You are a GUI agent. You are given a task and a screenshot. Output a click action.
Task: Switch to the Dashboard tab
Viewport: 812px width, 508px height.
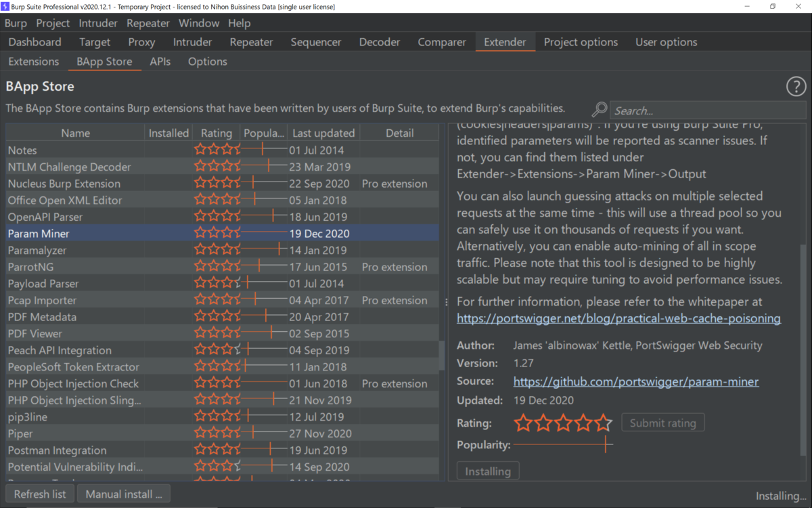[x=35, y=42]
